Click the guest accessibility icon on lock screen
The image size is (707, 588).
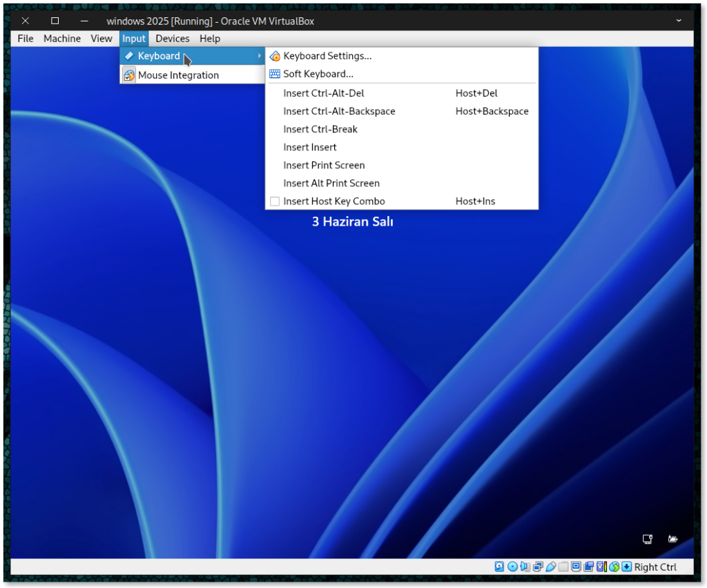click(672, 539)
